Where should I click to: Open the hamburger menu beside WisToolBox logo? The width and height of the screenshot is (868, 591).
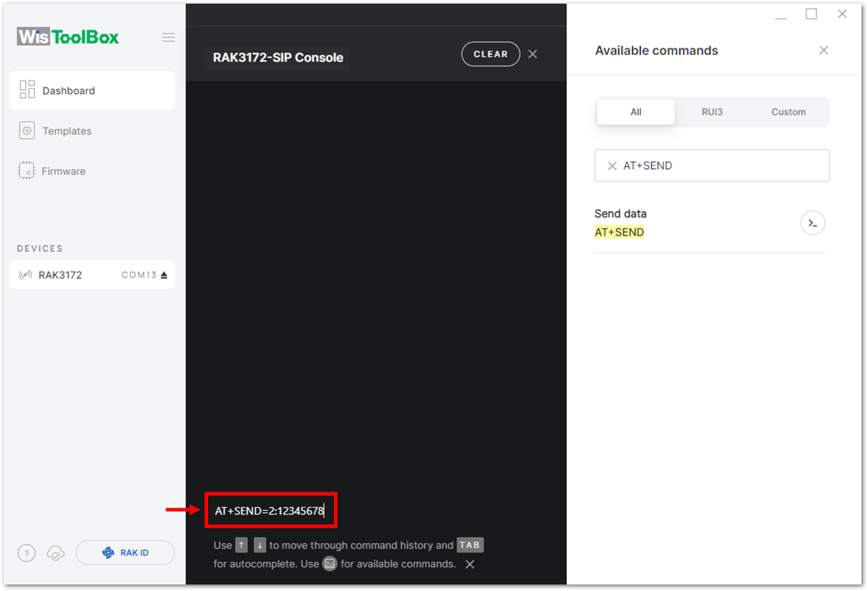tap(168, 38)
